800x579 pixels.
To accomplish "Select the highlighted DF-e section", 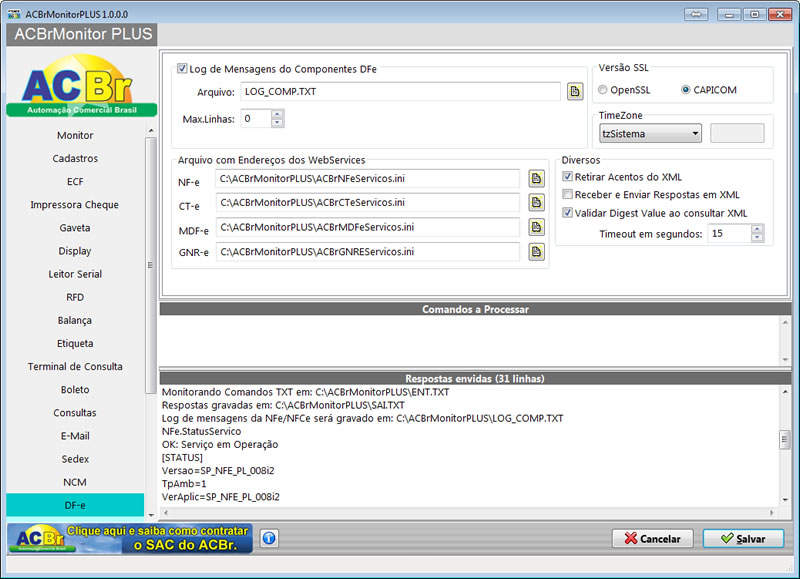I will [x=75, y=505].
